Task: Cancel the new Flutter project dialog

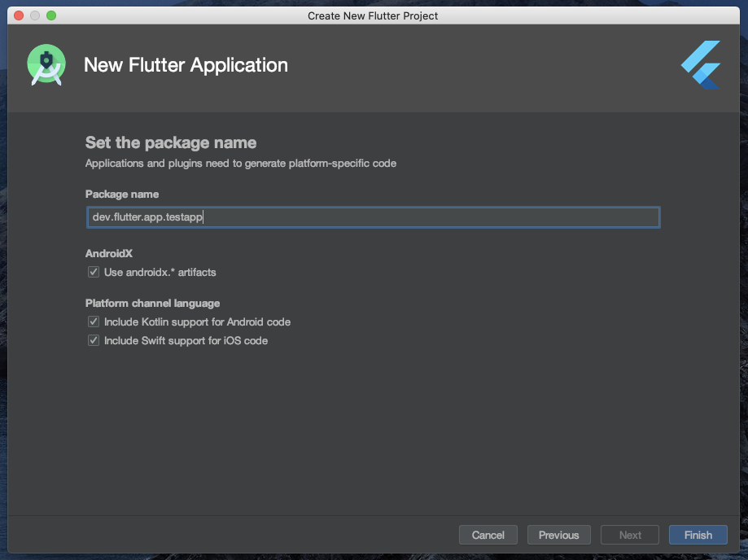Action: pyautogui.click(x=488, y=535)
